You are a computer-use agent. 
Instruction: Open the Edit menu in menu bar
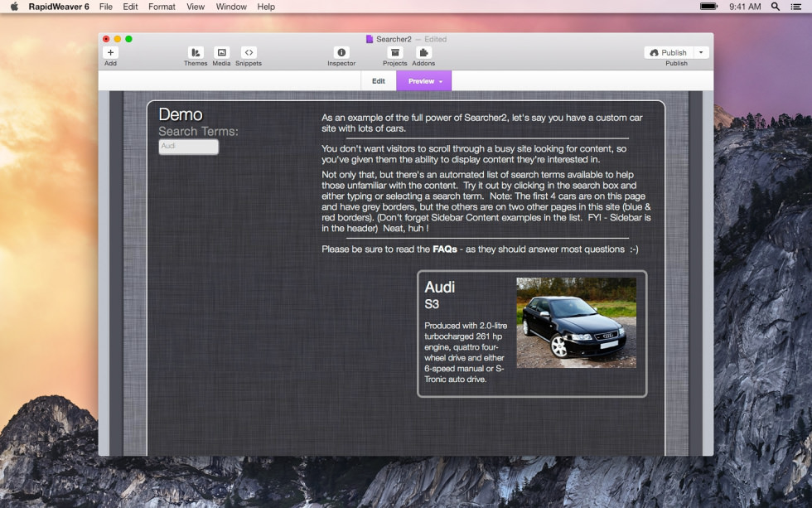pos(130,7)
